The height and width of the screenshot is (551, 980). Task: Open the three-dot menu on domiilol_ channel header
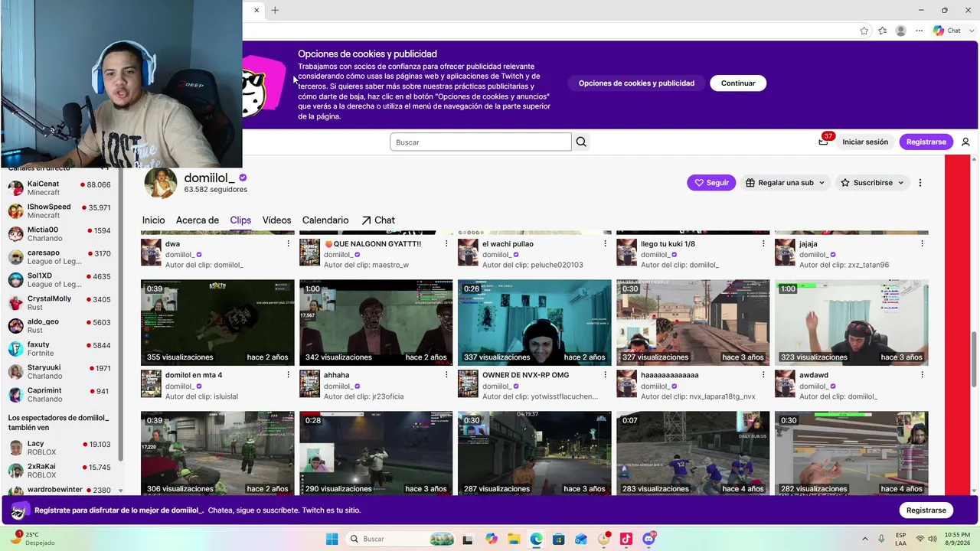920,183
